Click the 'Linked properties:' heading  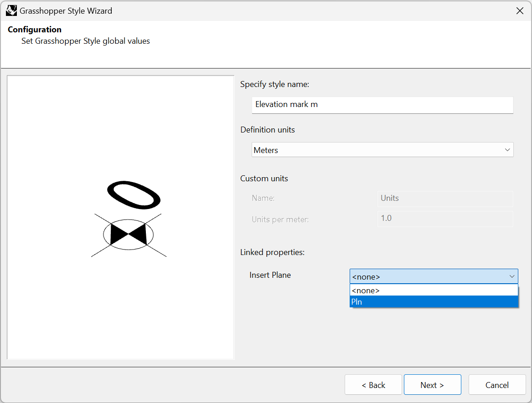point(272,252)
